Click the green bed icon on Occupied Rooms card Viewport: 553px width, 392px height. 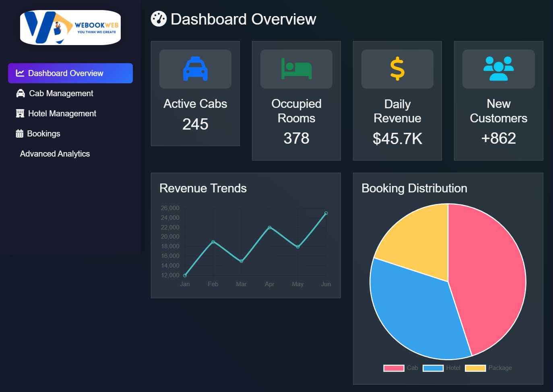click(x=296, y=68)
